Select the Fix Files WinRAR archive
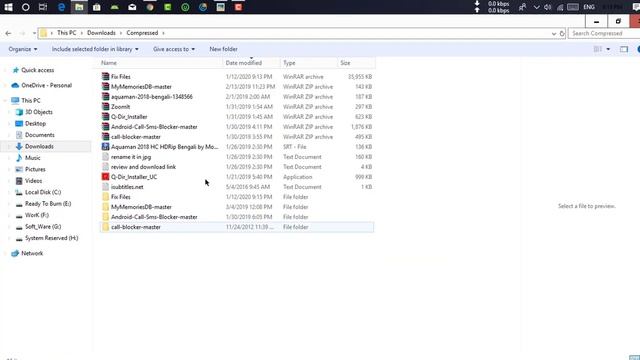Image resolution: width=640 pixels, height=360 pixels. (x=237, y=76)
